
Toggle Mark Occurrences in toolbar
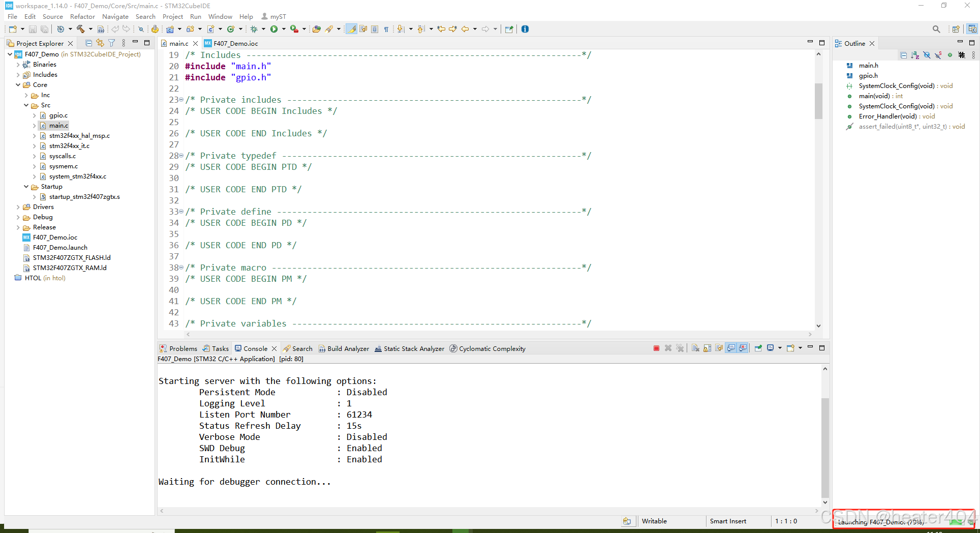(x=351, y=29)
